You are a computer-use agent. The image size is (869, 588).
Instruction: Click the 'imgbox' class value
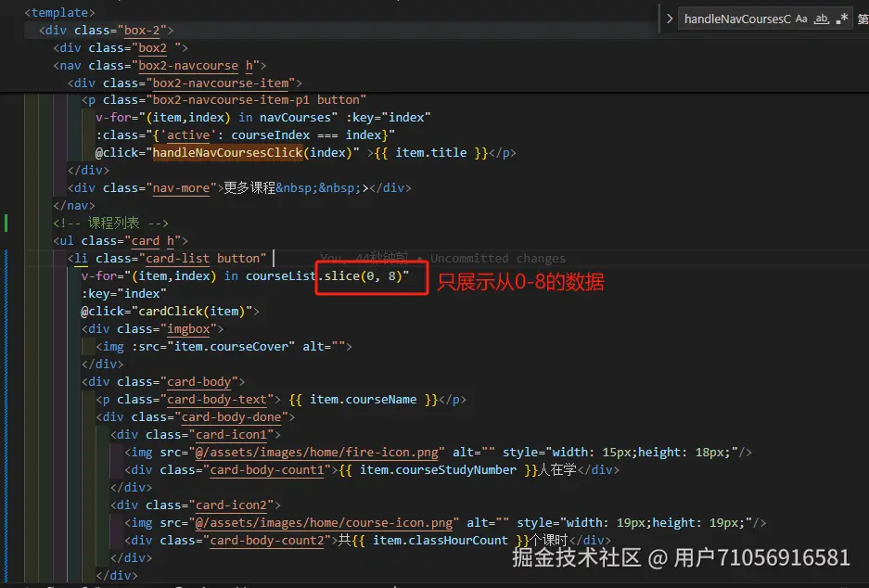(x=188, y=329)
